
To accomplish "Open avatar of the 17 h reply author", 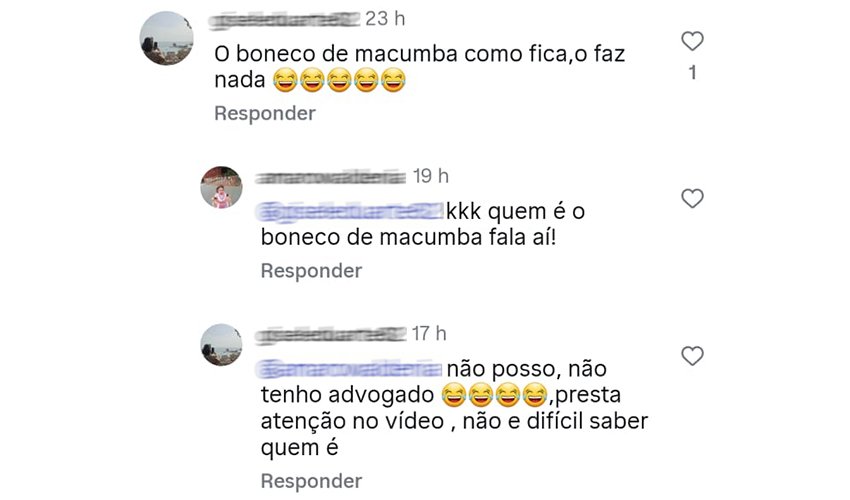I will 221,345.
